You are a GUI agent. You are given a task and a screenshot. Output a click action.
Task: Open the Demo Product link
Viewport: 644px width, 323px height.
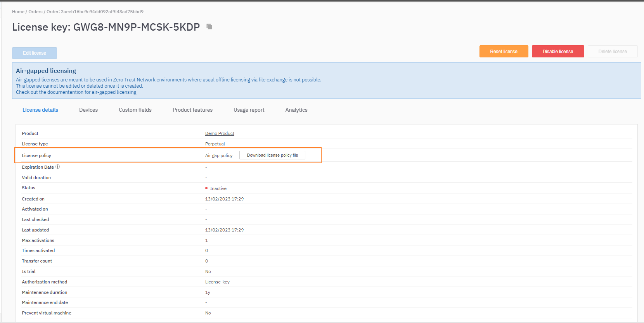(220, 133)
